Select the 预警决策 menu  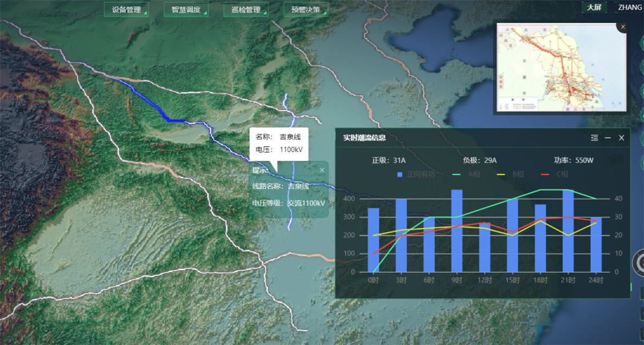[x=305, y=10]
